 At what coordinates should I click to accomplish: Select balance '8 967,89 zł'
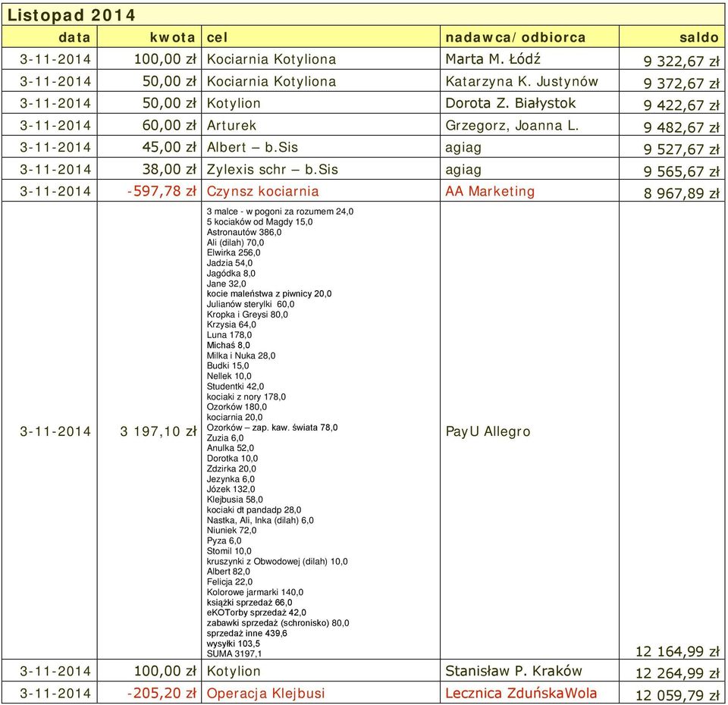(x=681, y=193)
